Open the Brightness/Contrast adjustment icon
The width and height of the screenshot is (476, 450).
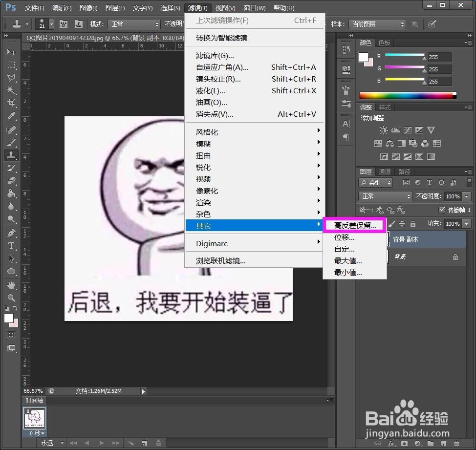(384, 130)
